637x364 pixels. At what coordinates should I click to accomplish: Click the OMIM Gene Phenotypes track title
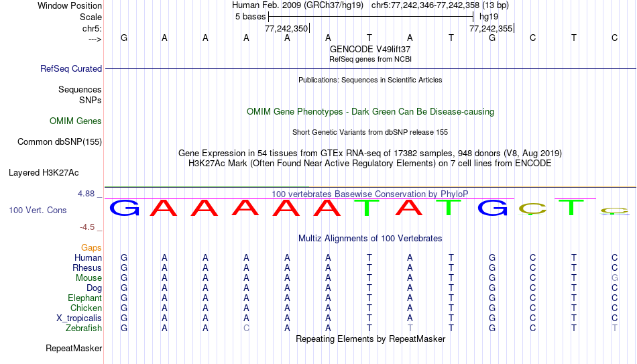(x=370, y=112)
